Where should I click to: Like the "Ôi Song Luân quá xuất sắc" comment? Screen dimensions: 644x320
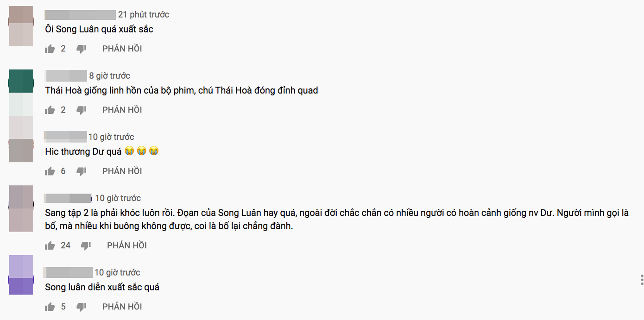coord(50,49)
